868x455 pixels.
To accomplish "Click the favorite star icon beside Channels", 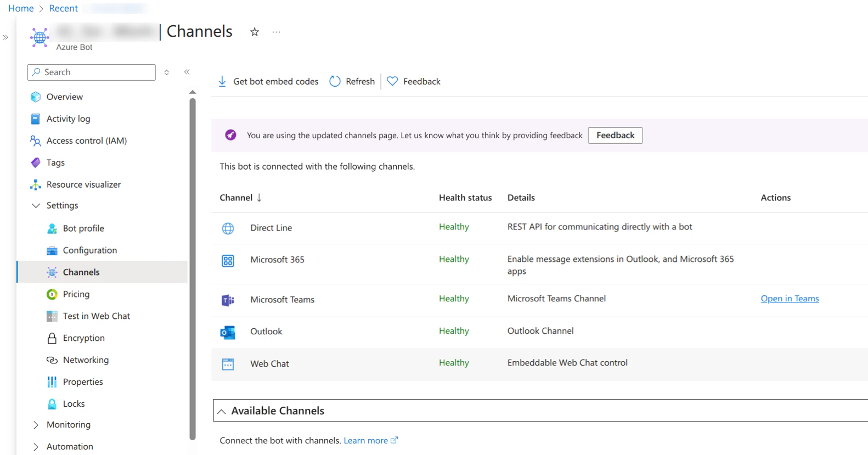I will [x=255, y=32].
